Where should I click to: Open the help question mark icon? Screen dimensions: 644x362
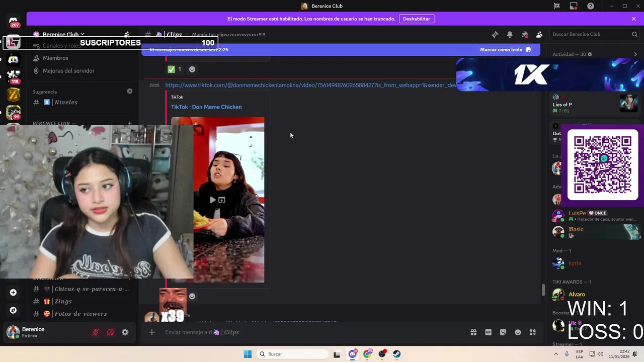[591, 6]
